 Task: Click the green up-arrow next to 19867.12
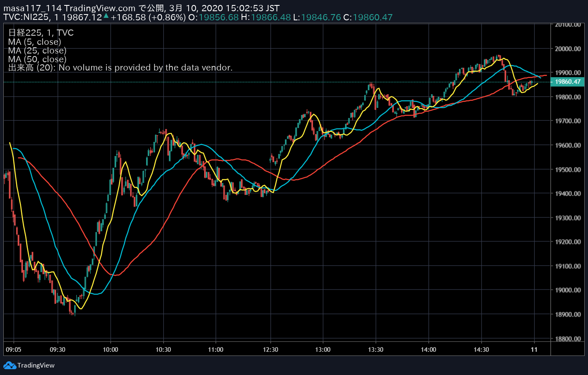click(106, 16)
